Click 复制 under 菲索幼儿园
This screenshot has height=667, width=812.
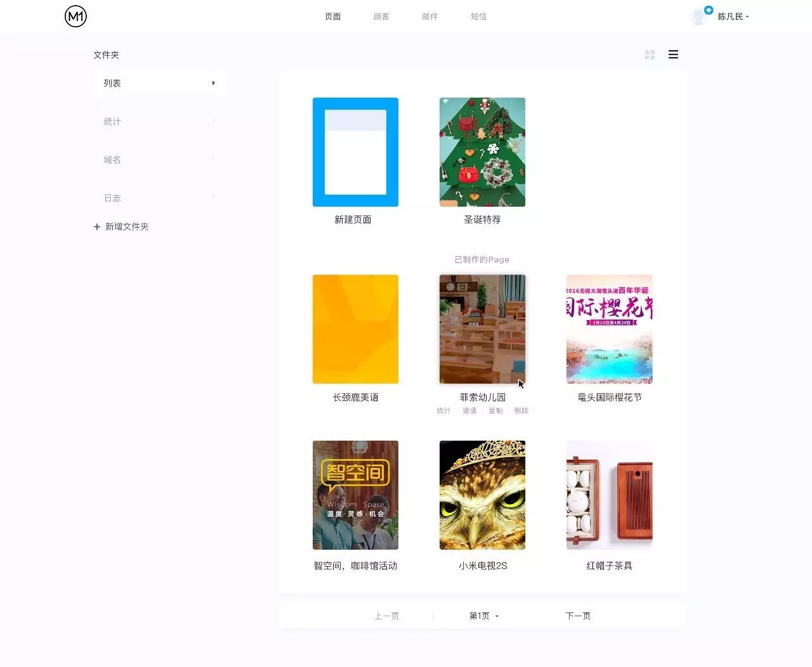tap(495, 411)
